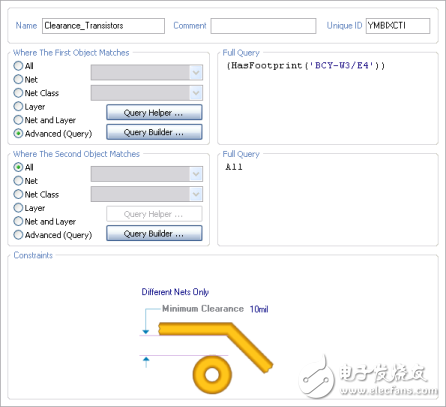Expand Net Class dropdown in second object section
Screen dimensions: 446x407
pyautogui.click(x=147, y=194)
